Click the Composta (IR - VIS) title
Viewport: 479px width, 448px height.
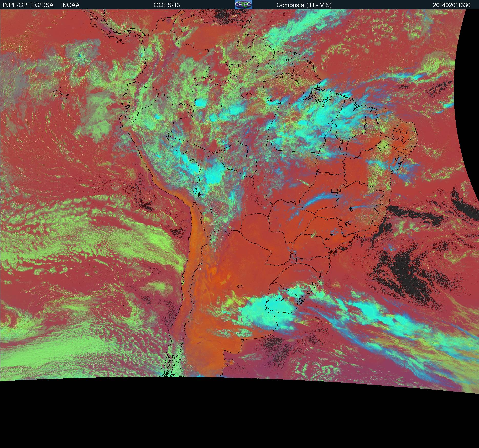point(304,5)
